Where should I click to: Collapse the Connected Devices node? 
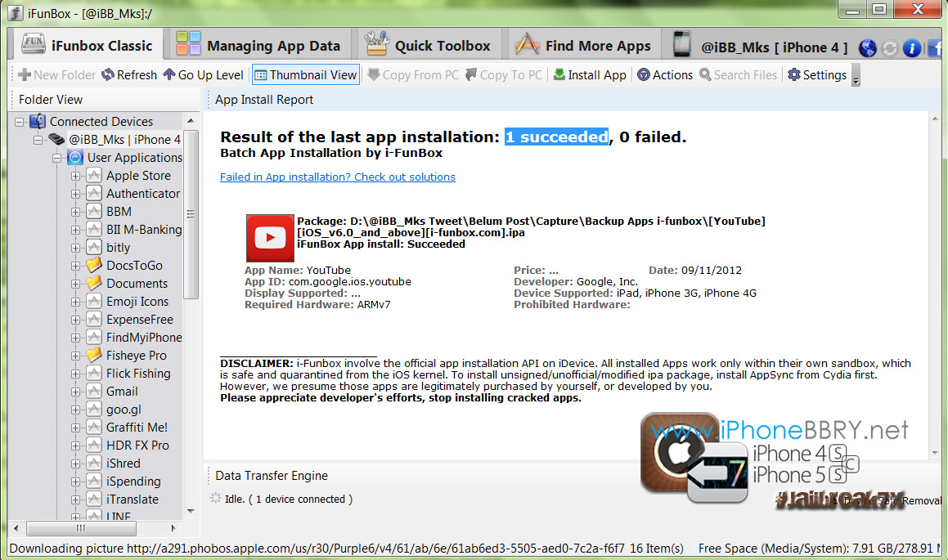point(20,122)
